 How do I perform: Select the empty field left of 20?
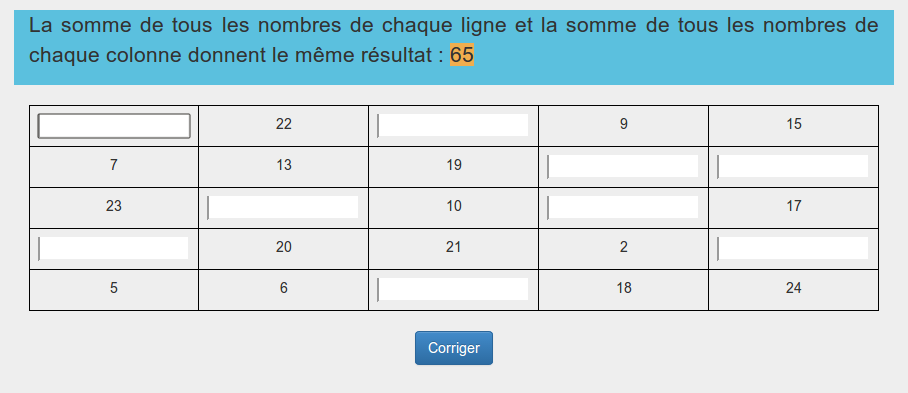[114, 248]
